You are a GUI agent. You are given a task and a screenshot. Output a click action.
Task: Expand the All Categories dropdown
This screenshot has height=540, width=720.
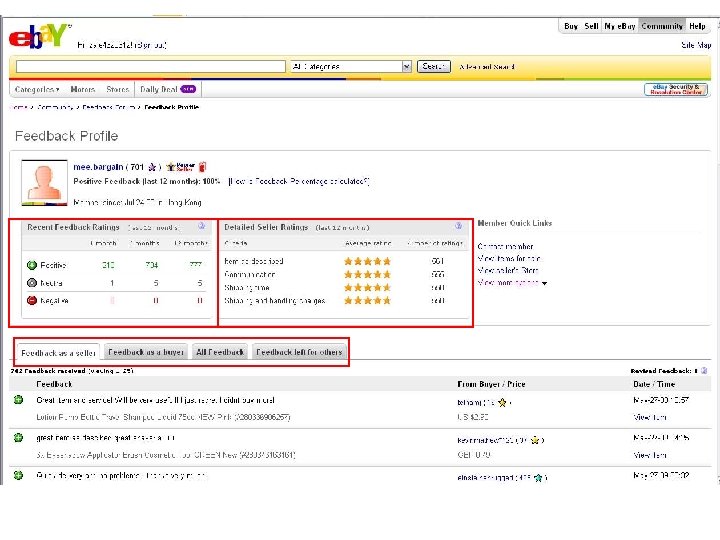[351, 67]
